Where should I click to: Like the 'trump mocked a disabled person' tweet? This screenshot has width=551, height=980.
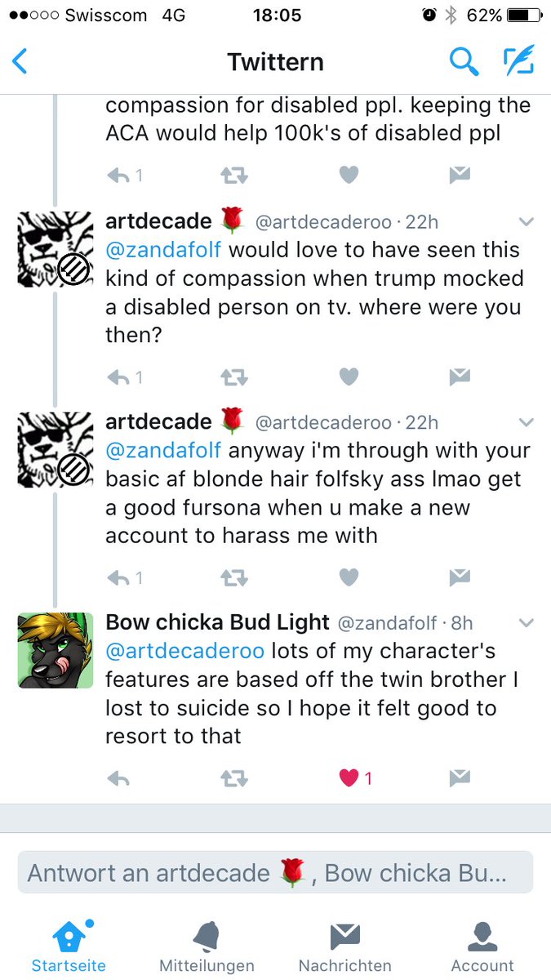point(349,376)
